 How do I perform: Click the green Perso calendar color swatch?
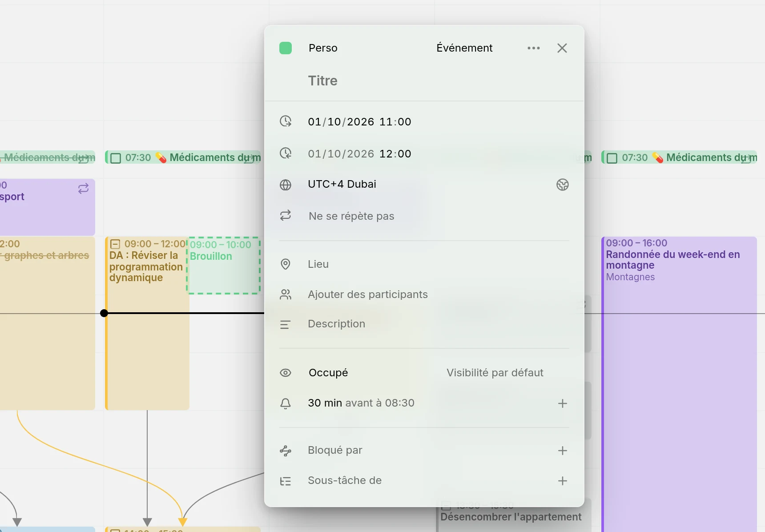pos(286,48)
